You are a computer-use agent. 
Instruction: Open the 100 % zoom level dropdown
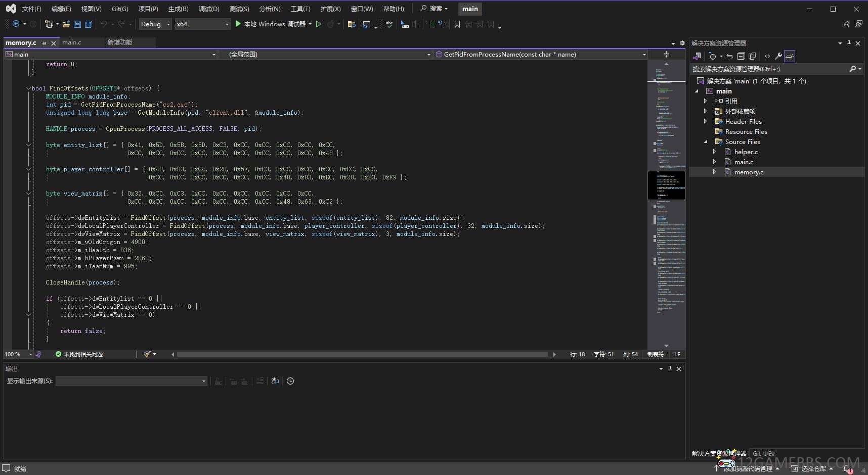coord(18,354)
